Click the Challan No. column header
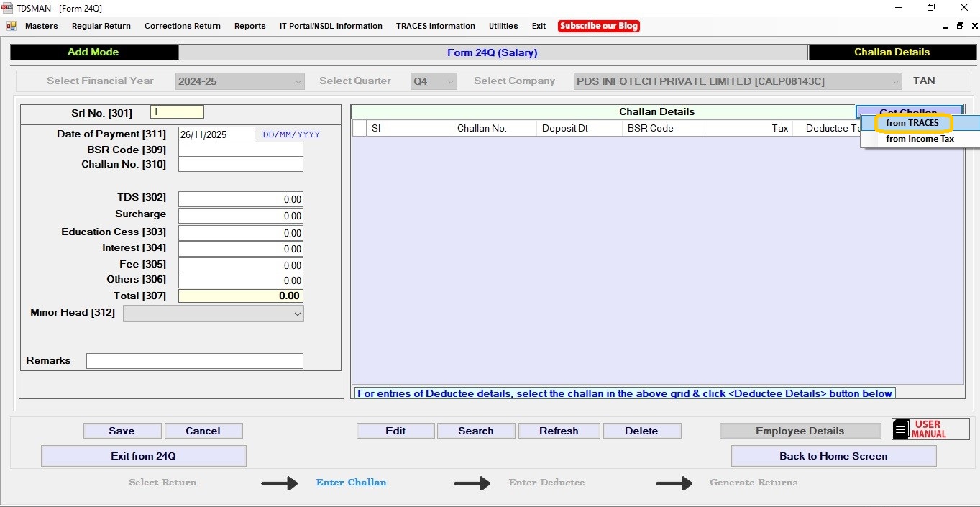The width and height of the screenshot is (980, 507). coord(482,128)
